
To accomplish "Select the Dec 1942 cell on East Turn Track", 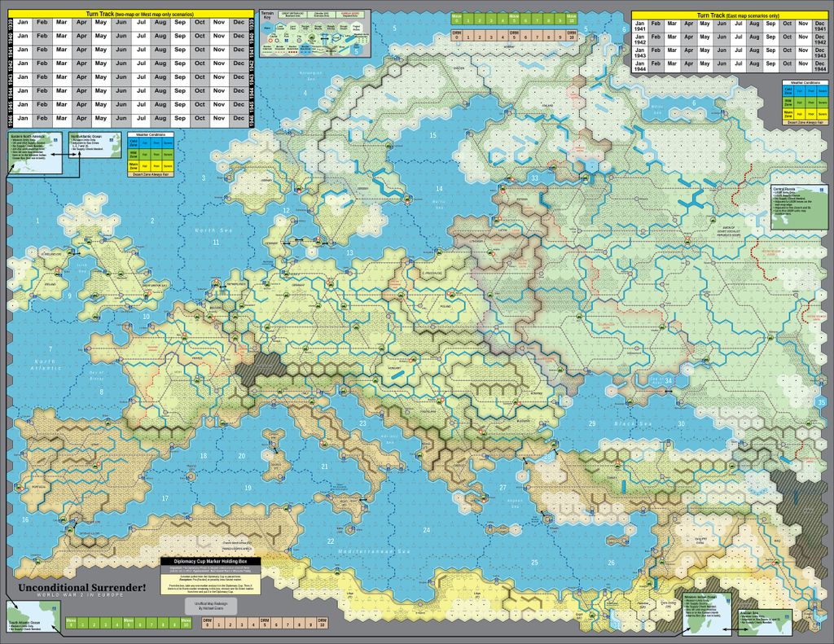I will [820, 39].
